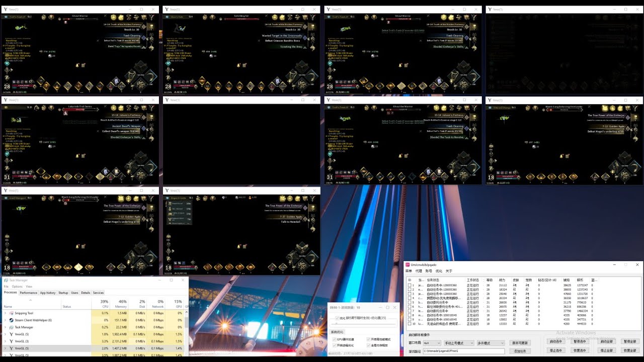Switch to the Details tab

86,293
